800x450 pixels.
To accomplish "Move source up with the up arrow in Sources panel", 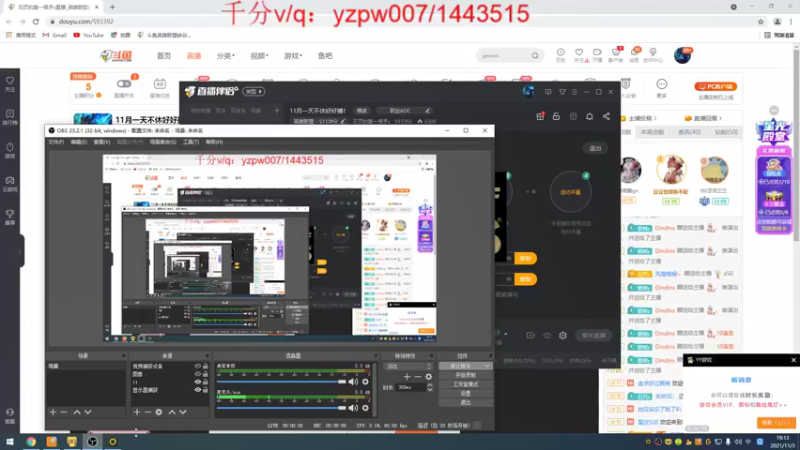I will tap(172, 412).
